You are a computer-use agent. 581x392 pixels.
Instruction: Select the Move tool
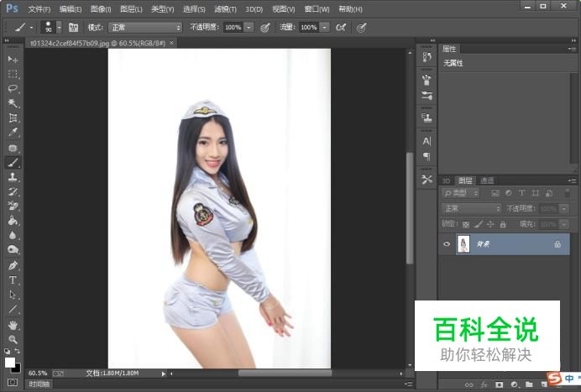[13, 60]
